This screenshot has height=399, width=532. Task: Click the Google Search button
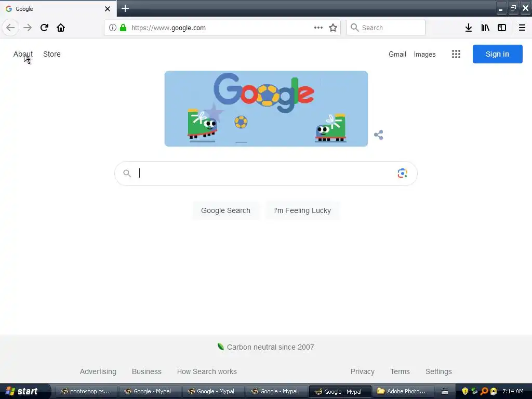(225, 210)
